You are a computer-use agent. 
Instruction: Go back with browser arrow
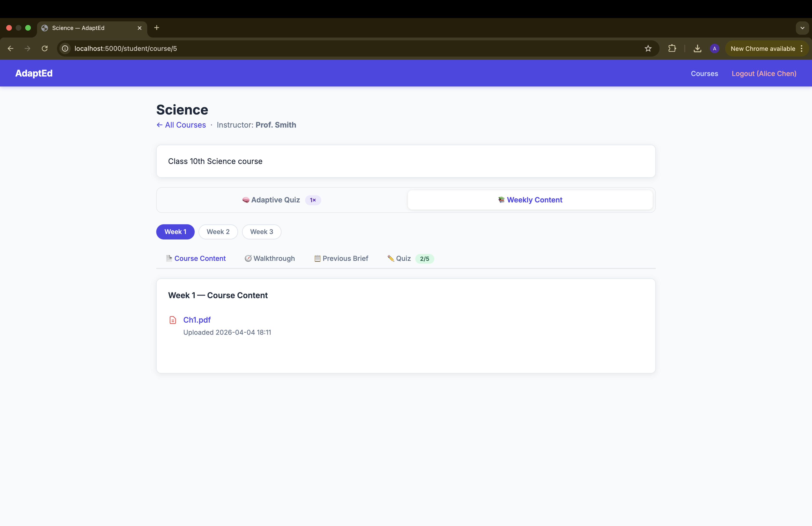[x=11, y=48]
